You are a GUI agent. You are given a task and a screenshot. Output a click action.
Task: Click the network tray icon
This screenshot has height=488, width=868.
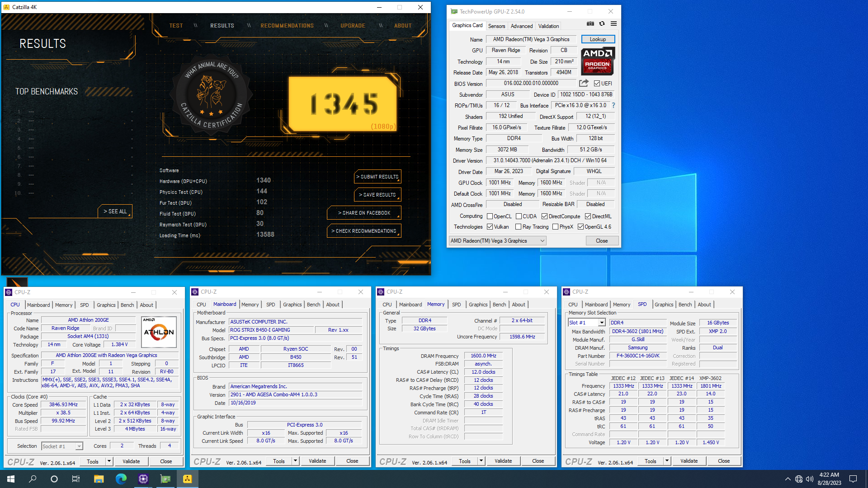point(799,479)
